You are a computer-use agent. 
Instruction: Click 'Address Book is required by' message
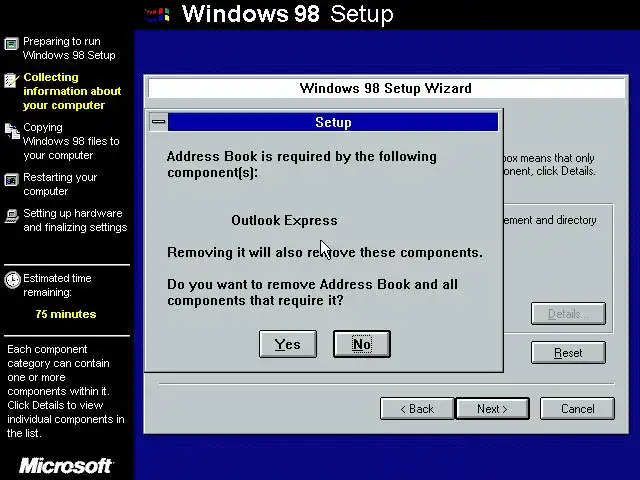pos(302,164)
